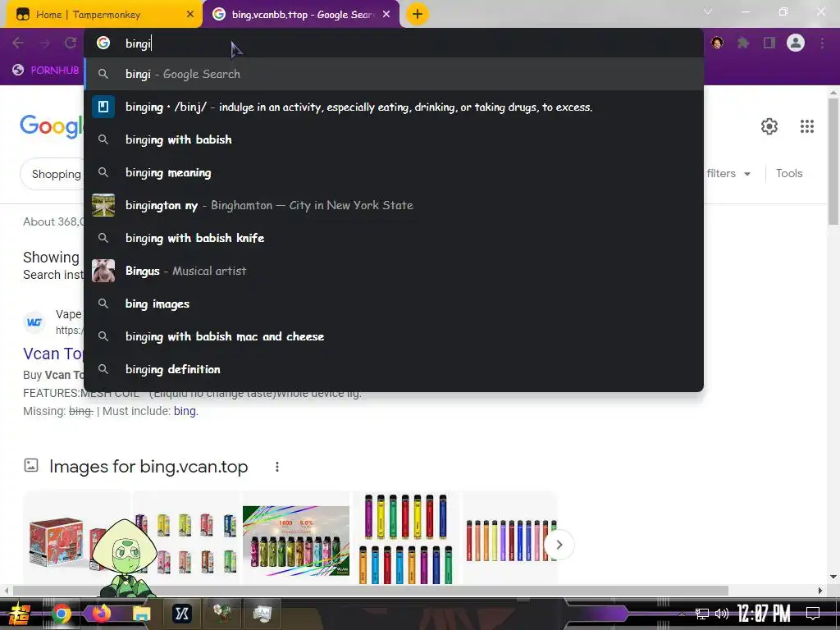Open Firefox from the taskbar
The image size is (840, 630).
pos(101,614)
